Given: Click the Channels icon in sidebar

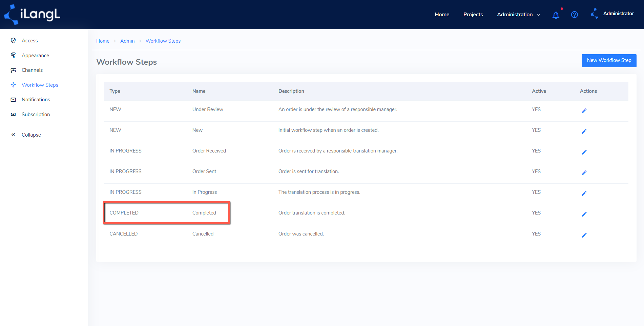Looking at the screenshot, I should [13, 70].
